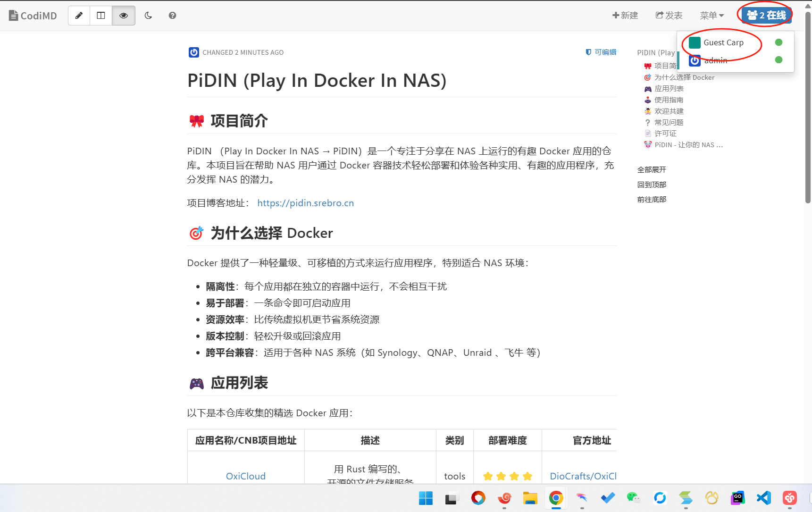Viewport: 812px width, 512px height.
Task: Create a new note with 新建
Action: point(625,16)
